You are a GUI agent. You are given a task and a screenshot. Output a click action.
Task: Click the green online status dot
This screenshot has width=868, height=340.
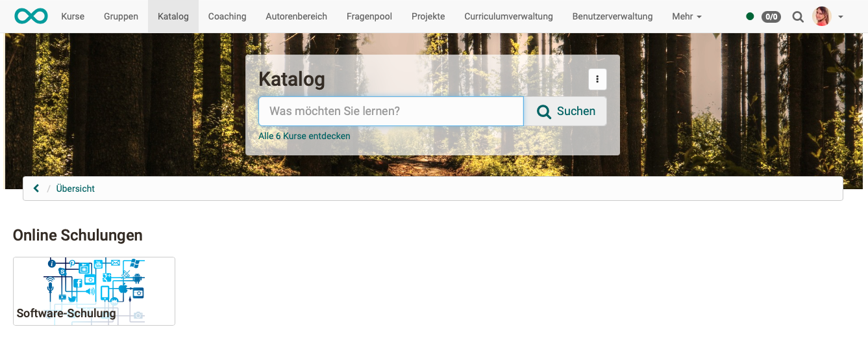750,16
